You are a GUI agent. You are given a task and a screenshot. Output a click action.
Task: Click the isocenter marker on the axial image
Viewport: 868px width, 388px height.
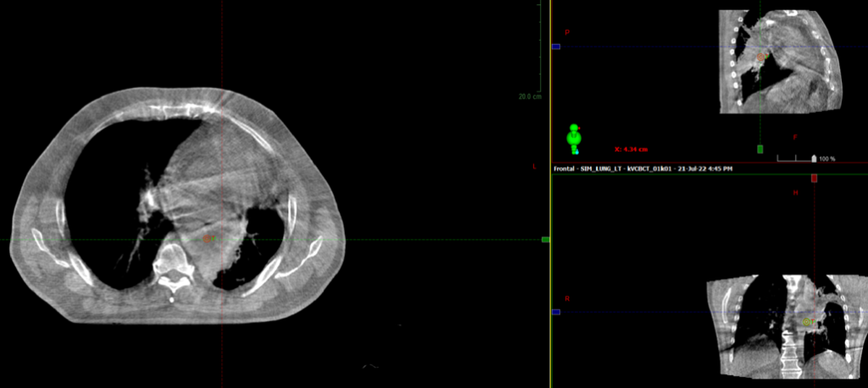click(207, 240)
